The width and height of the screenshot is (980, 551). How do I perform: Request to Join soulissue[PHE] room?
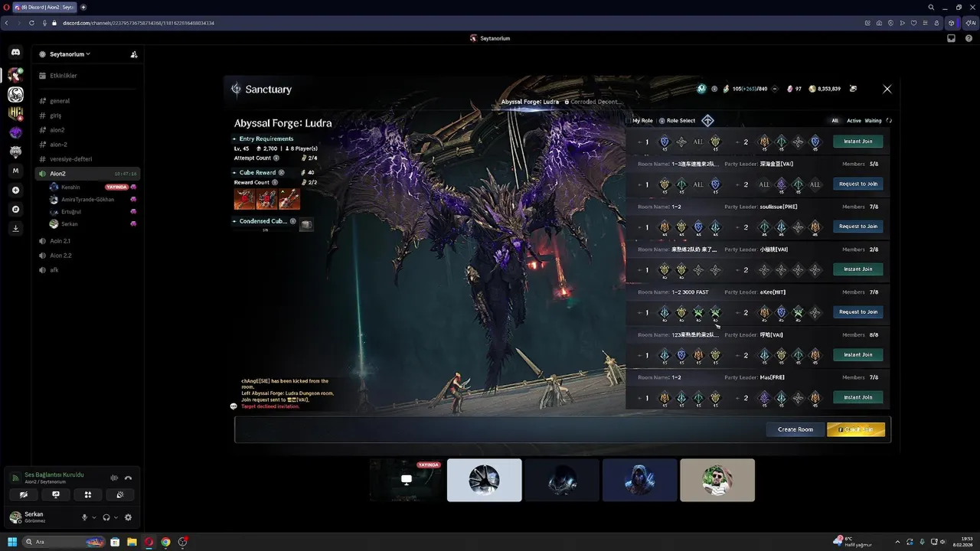(857, 227)
